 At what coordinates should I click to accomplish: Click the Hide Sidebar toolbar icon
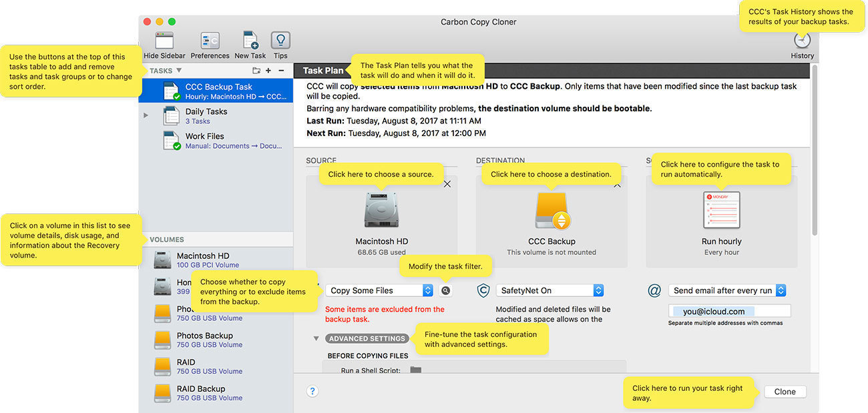point(164,41)
